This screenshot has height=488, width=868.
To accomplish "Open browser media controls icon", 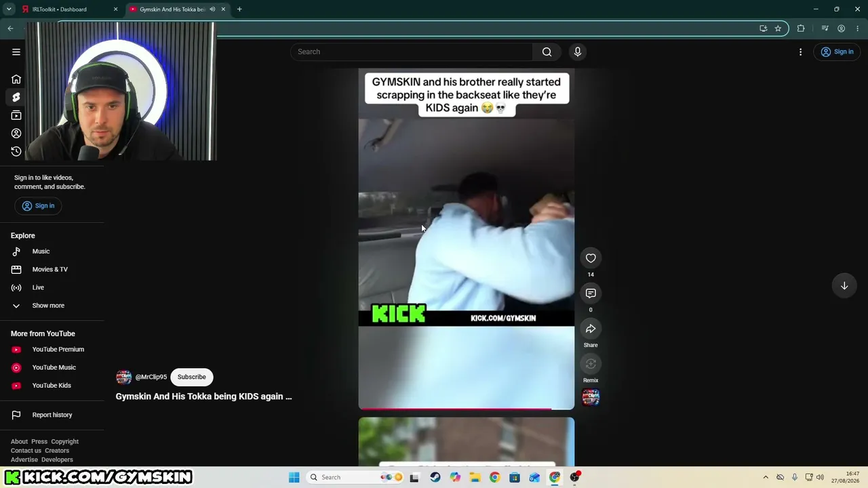I will [825, 28].
